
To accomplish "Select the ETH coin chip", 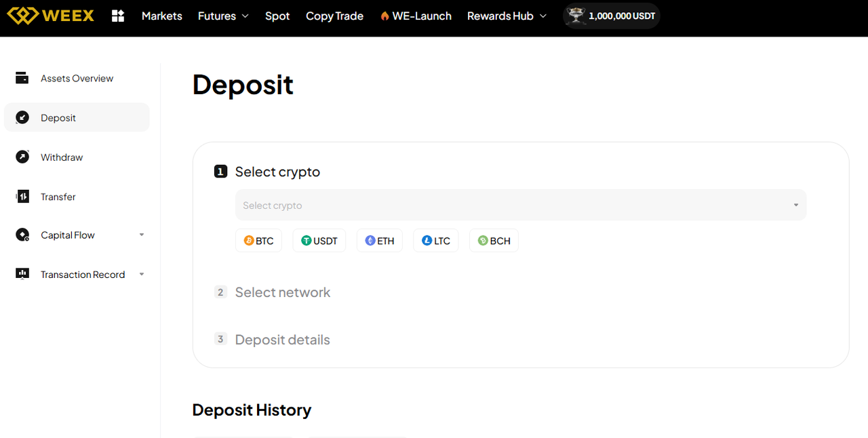I will pyautogui.click(x=379, y=241).
